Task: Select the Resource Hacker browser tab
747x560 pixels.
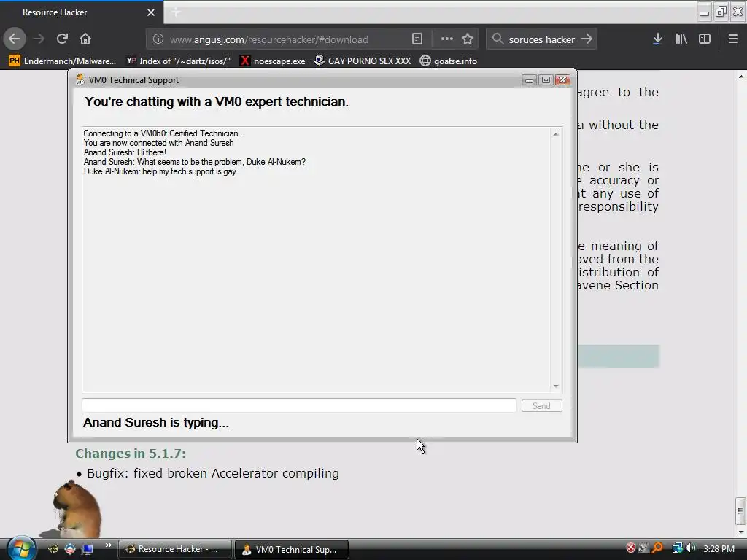Action: click(82, 12)
